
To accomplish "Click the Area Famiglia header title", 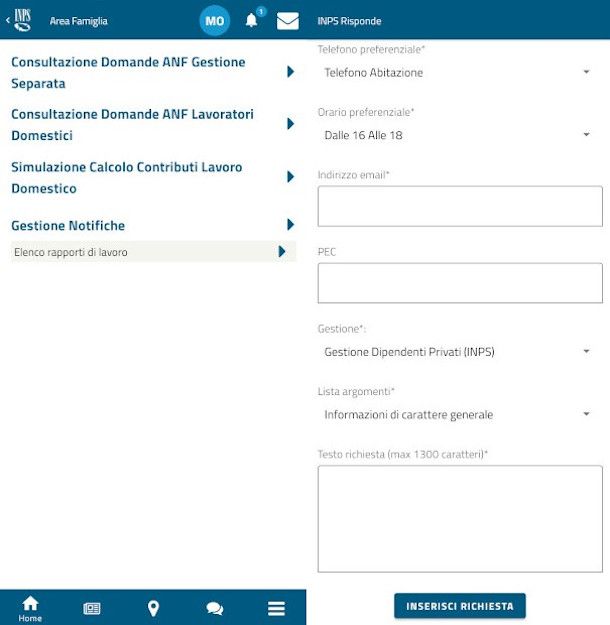I will [x=79, y=21].
